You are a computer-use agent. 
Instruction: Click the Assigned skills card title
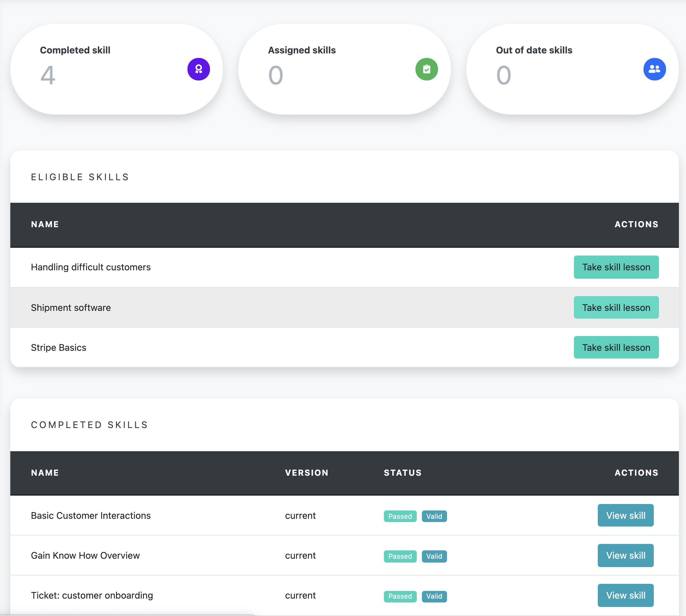(x=301, y=50)
